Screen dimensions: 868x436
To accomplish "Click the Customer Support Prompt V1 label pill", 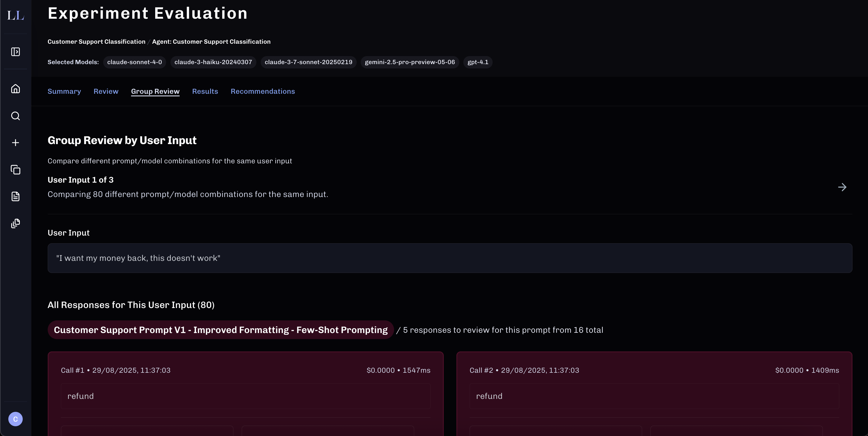I will pyautogui.click(x=220, y=330).
